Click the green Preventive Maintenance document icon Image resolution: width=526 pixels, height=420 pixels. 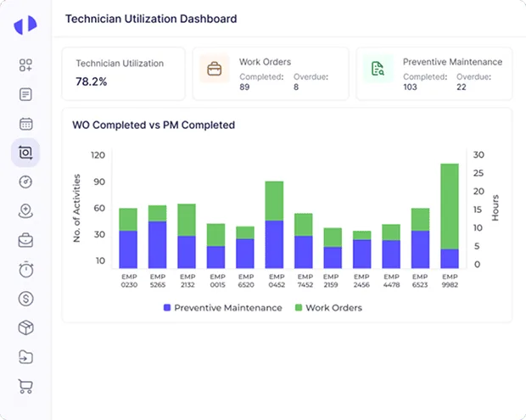[x=378, y=69]
